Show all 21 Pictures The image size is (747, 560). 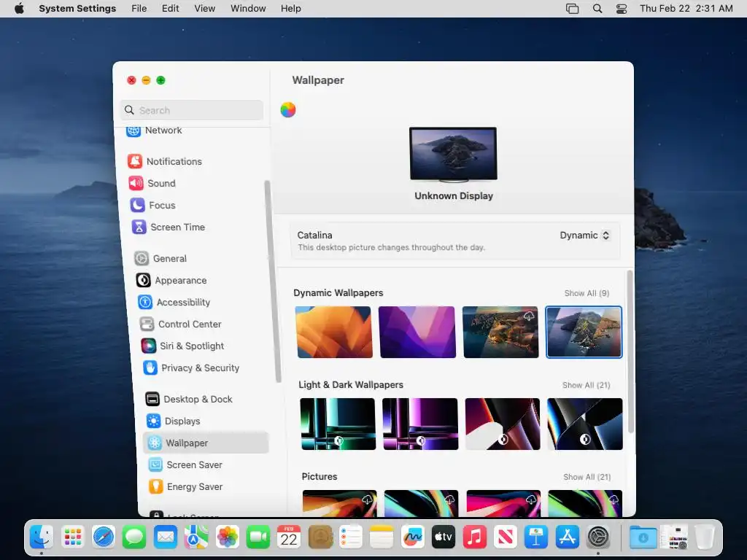pos(587,477)
